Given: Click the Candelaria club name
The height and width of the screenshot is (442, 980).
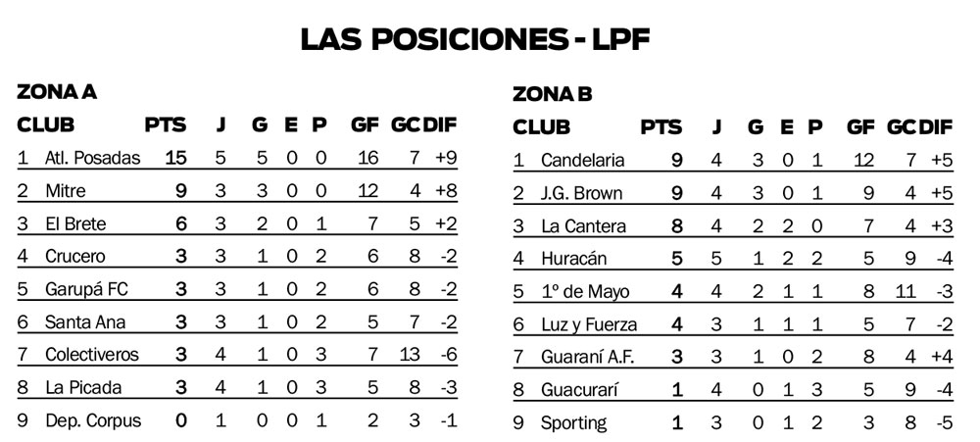Looking at the screenshot, I should [586, 160].
